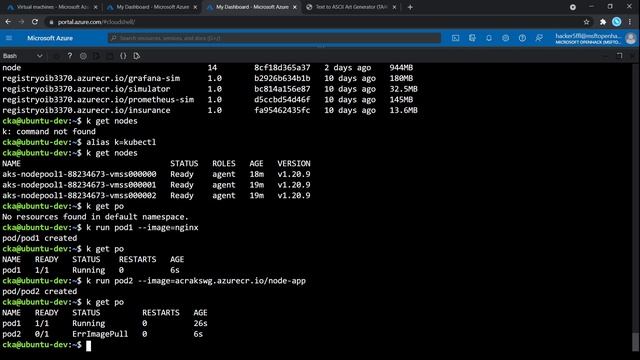Open the Azure notifications bell

(489, 38)
